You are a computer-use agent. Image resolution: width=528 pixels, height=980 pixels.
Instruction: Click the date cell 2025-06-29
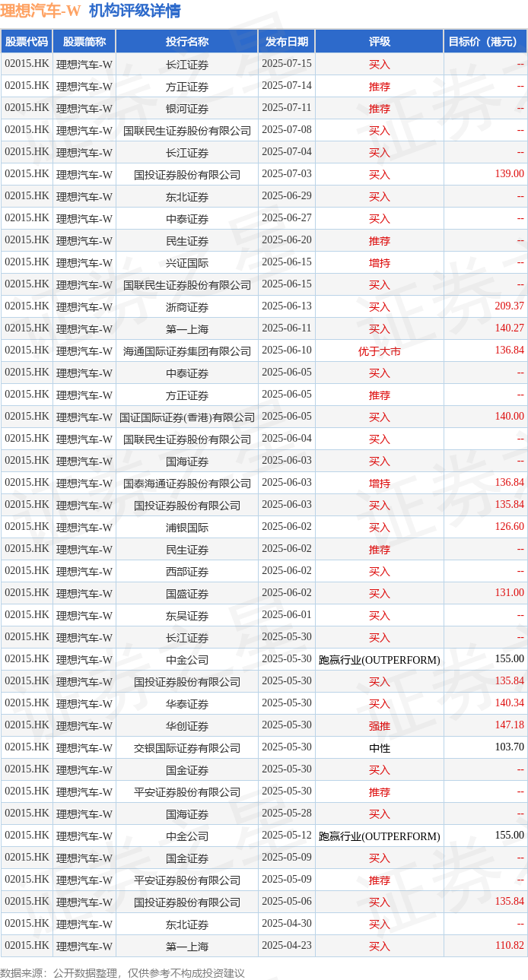287,196
